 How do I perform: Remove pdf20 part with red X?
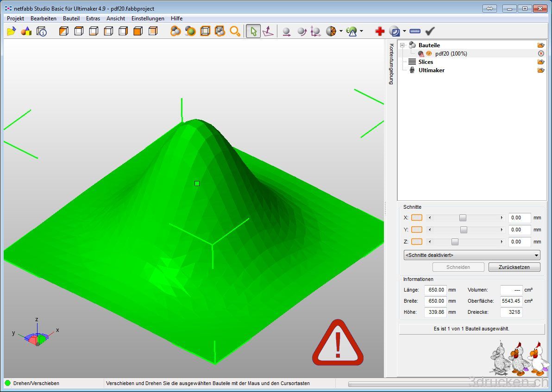[x=541, y=54]
